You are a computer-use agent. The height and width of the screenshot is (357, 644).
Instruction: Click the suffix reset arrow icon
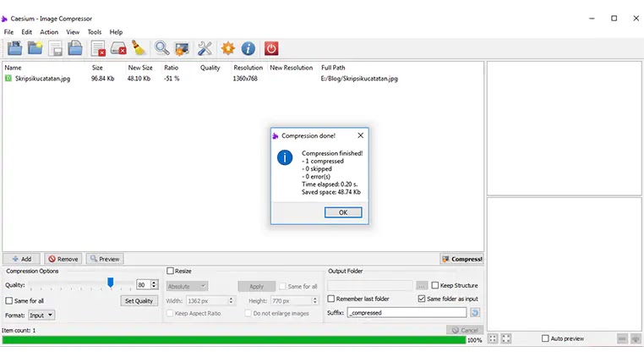475,312
